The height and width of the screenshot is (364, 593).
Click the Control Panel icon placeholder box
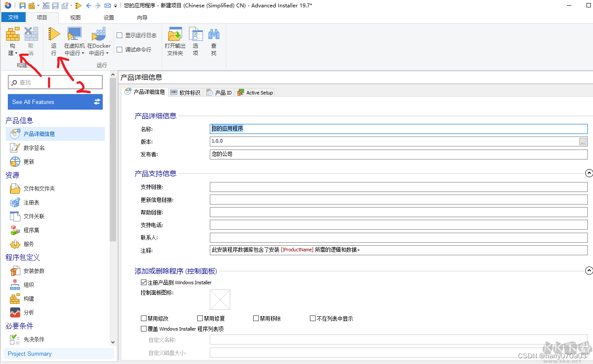pos(220,299)
